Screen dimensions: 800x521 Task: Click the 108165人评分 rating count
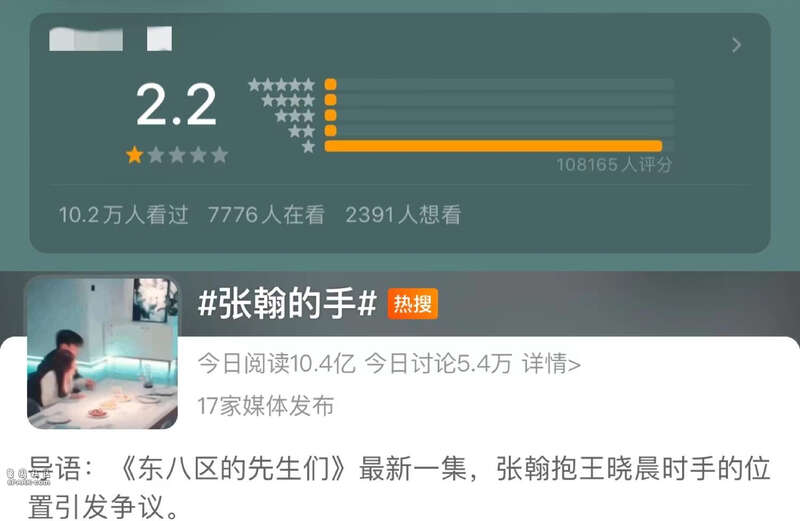(x=614, y=165)
